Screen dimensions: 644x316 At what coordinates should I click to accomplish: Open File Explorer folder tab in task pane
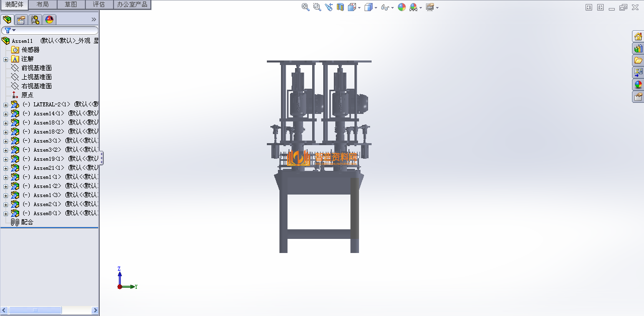[x=638, y=60]
